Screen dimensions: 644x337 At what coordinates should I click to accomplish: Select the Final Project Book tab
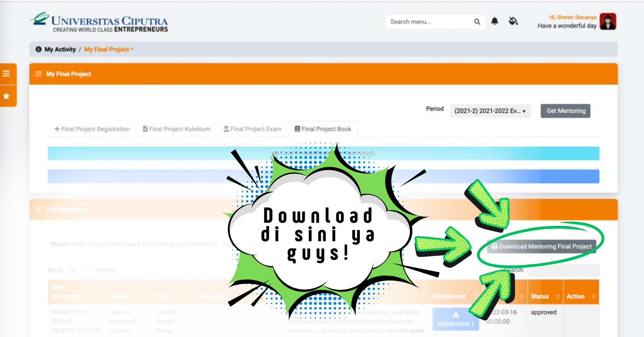[x=323, y=129]
